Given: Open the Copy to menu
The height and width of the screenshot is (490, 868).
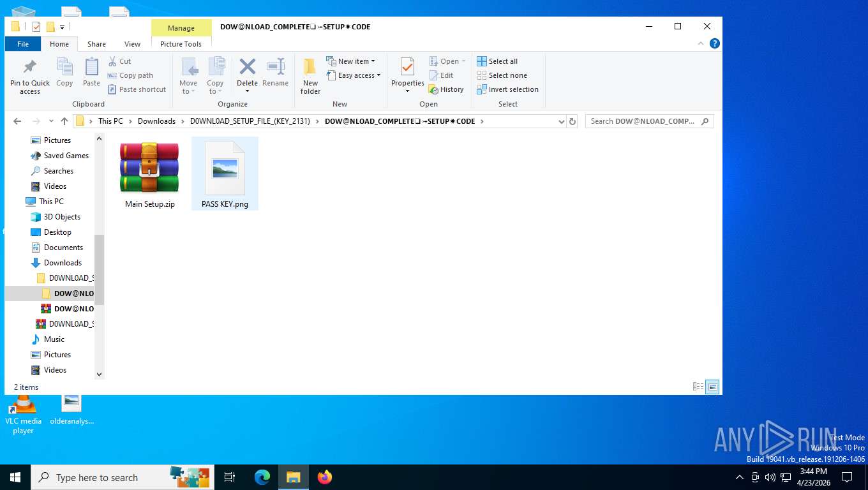Looking at the screenshot, I should pyautogui.click(x=215, y=76).
